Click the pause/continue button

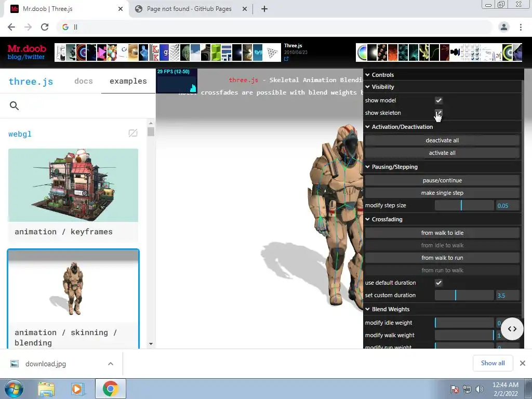pyautogui.click(x=442, y=180)
